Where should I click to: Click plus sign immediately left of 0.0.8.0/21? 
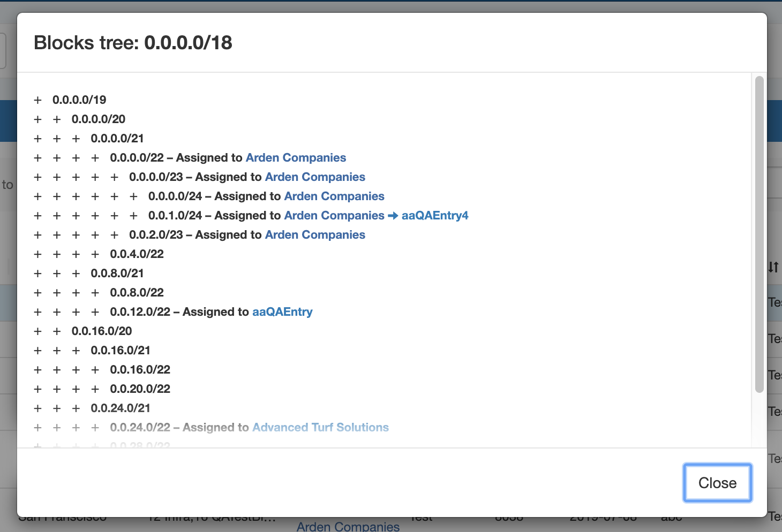tap(76, 273)
